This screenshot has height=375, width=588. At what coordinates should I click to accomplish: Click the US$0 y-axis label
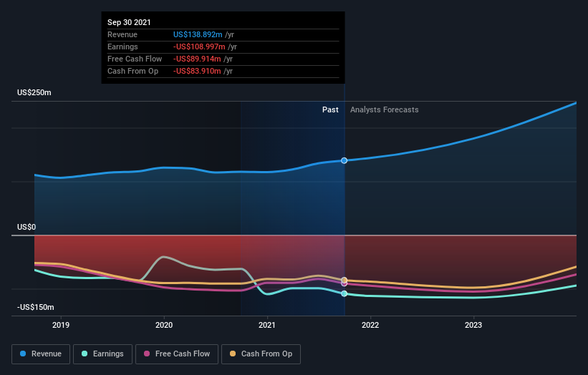point(26,227)
